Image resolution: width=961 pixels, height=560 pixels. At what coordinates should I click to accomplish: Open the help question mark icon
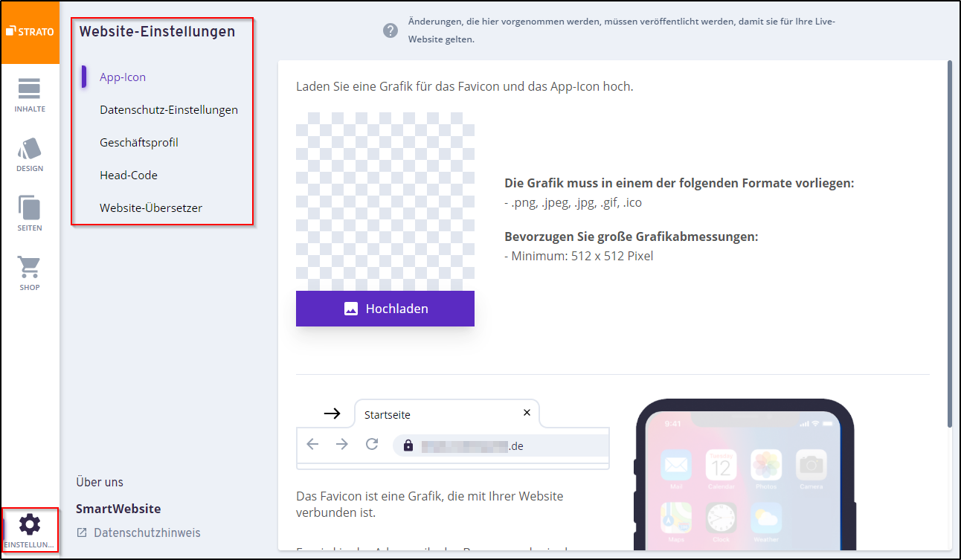click(390, 30)
